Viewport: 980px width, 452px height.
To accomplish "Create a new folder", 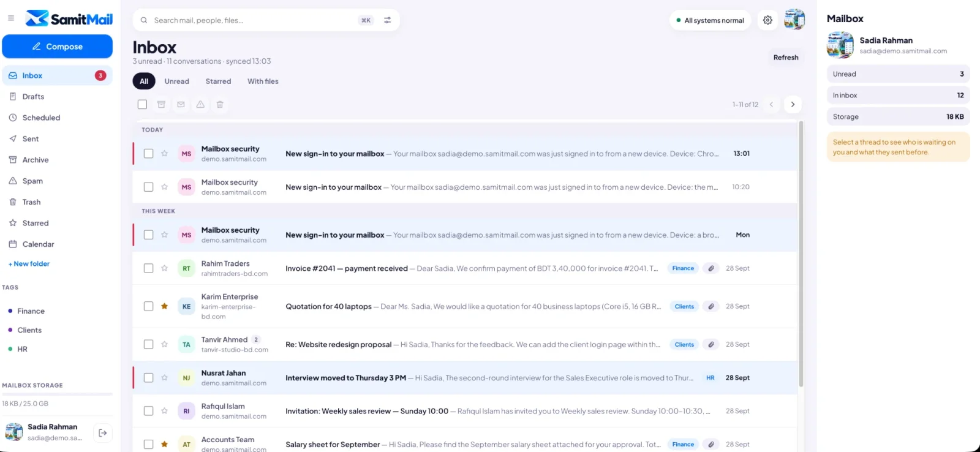I will [29, 264].
